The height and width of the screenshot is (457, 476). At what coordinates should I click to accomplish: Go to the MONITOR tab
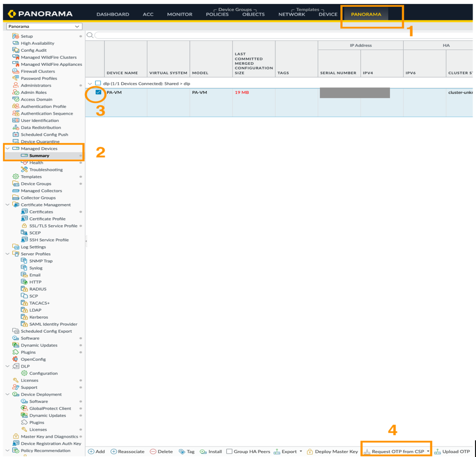180,14
